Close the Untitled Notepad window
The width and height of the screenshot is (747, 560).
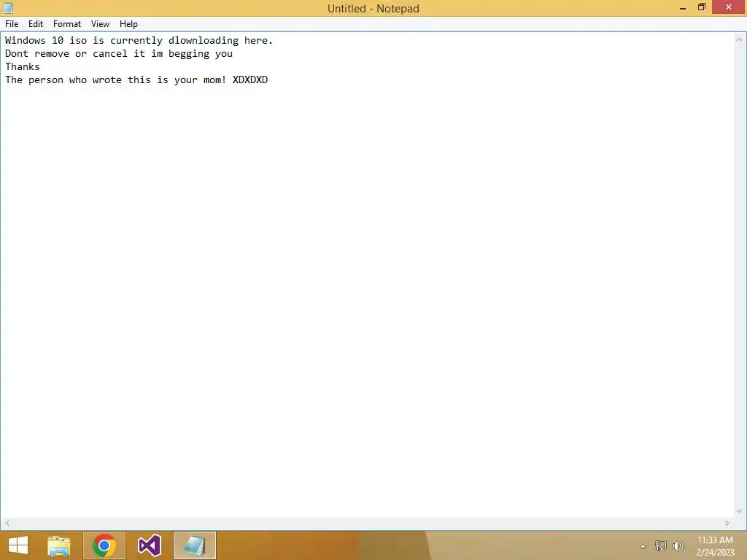(x=729, y=7)
